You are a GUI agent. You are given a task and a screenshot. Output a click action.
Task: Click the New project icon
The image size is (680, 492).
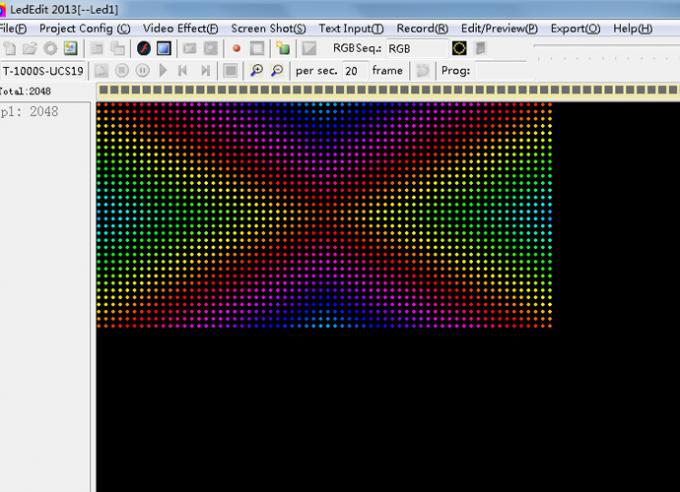(x=9, y=48)
